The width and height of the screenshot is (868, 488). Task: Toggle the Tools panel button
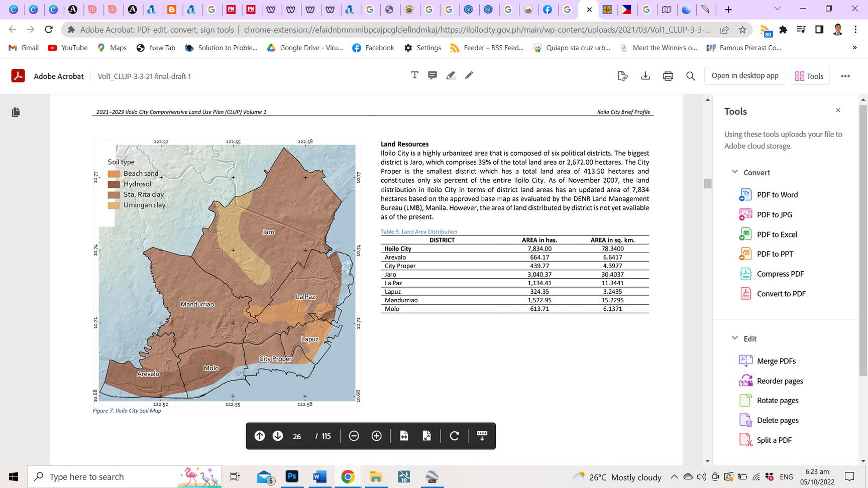(809, 76)
